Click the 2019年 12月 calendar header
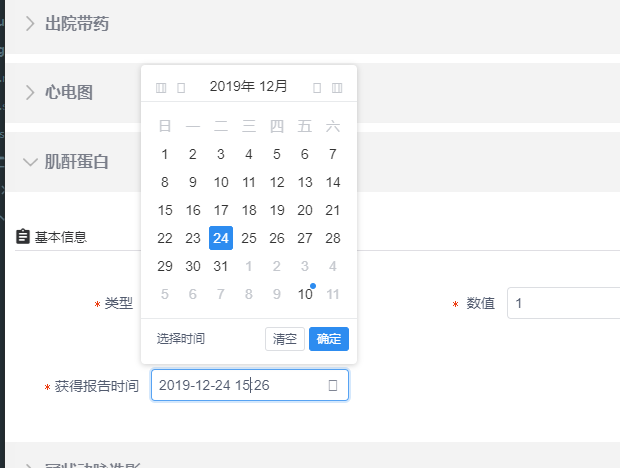 click(x=248, y=86)
